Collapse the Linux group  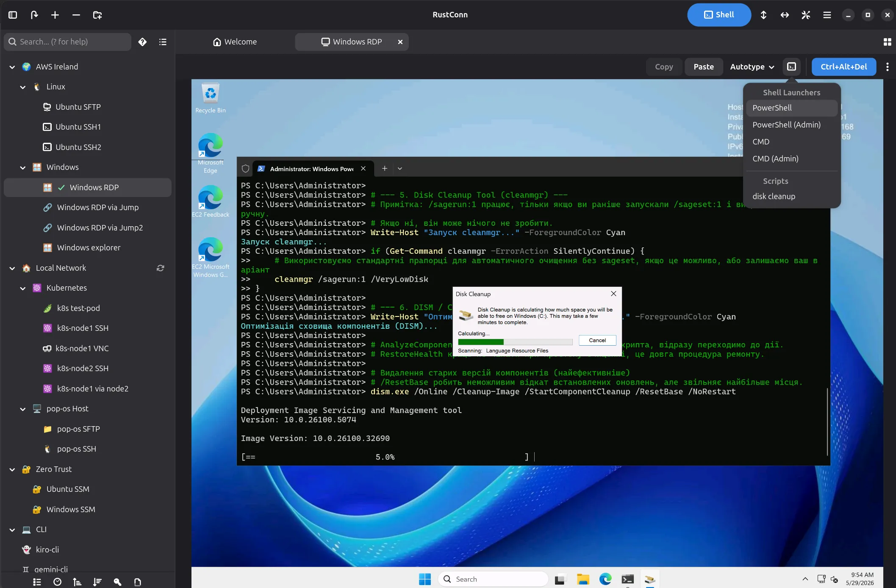coord(23,87)
